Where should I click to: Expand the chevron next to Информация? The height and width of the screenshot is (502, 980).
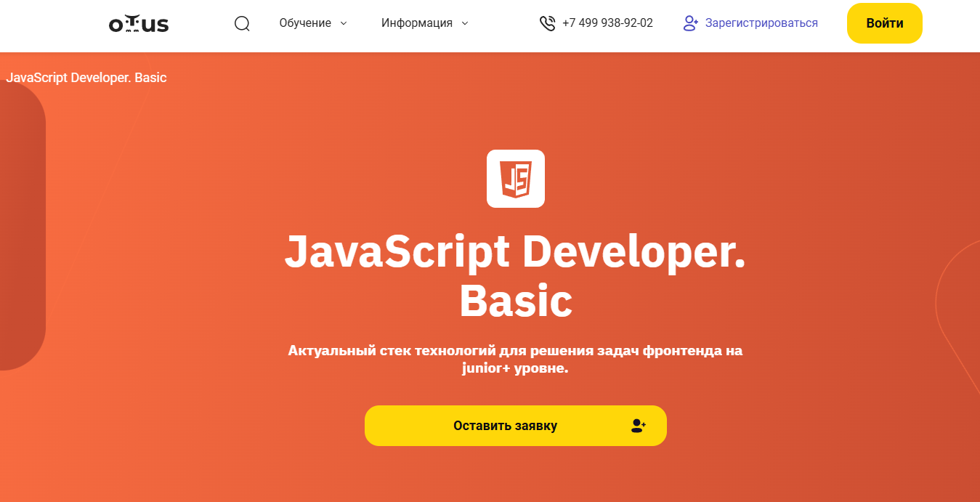click(465, 23)
